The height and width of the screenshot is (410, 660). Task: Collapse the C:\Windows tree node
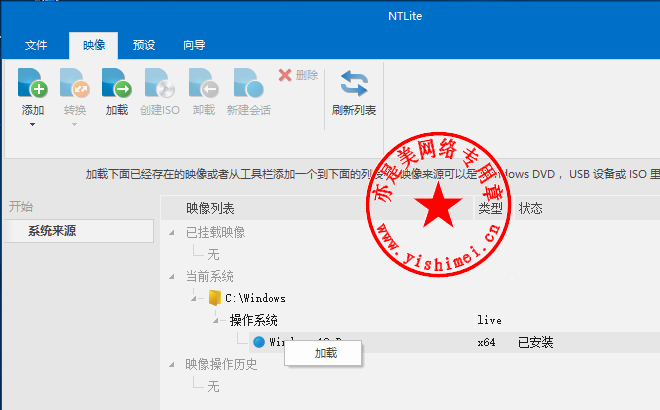click(x=194, y=298)
